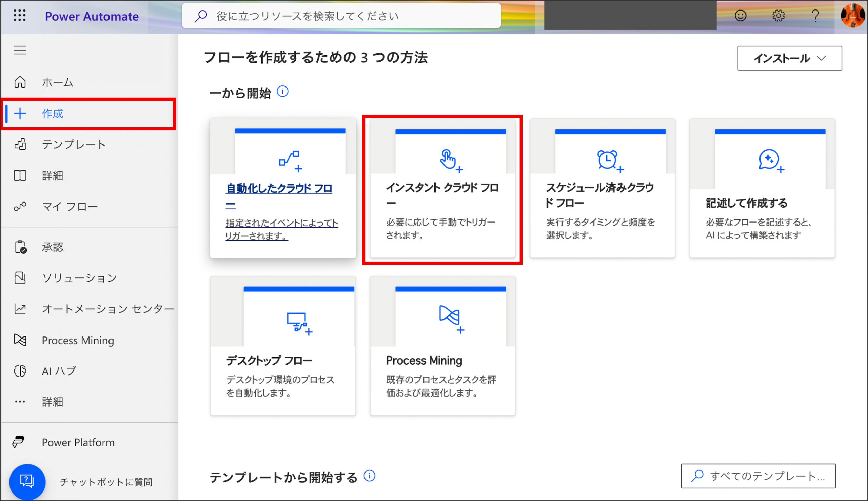Select テンプレート in left navigation
868x501 pixels.
point(73,144)
